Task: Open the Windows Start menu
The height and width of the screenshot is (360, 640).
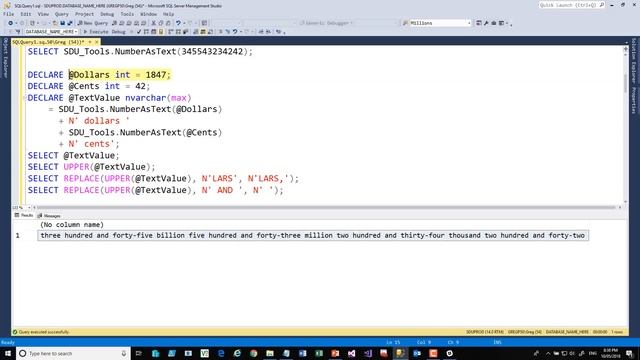Action: 8,353
